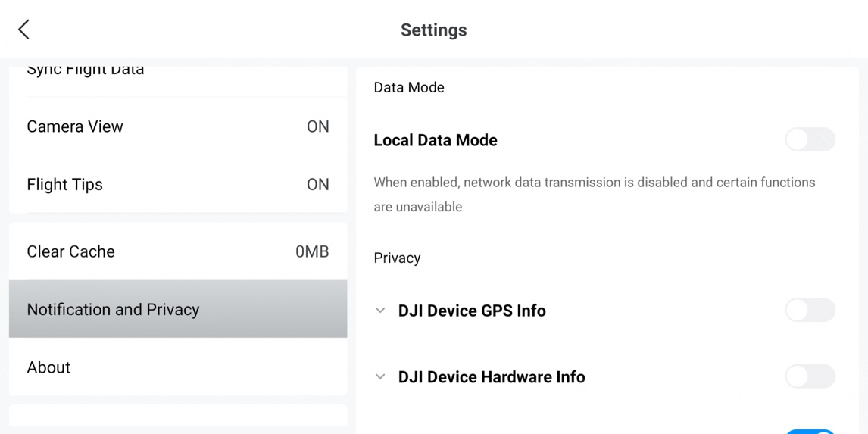Turn off the blue switch at bottom
868x434 pixels.
click(810, 432)
